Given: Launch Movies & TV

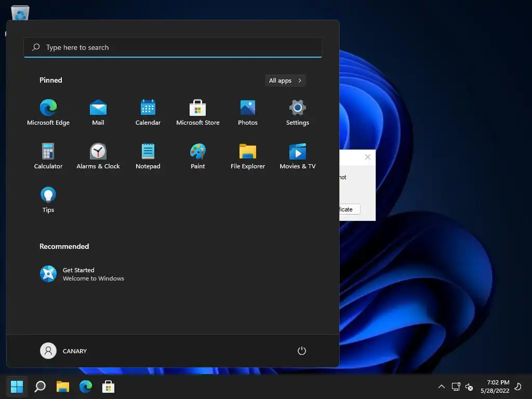Looking at the screenshot, I should click(x=298, y=156).
